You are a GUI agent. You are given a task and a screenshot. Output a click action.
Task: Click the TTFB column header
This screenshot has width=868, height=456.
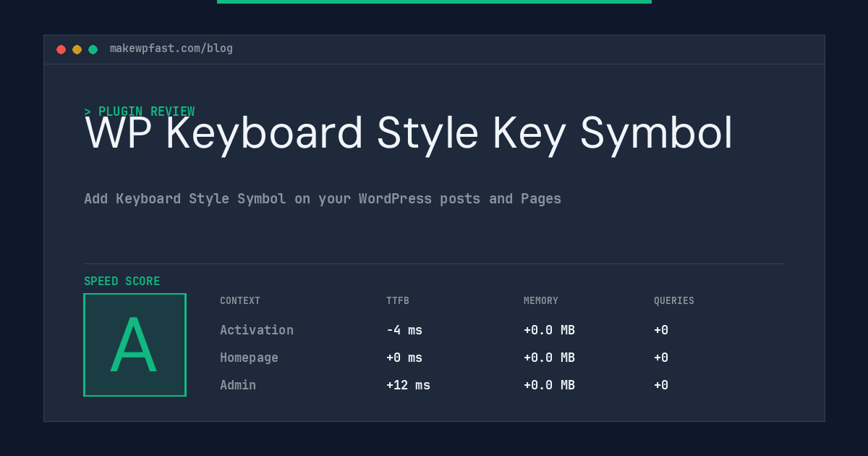[398, 301]
